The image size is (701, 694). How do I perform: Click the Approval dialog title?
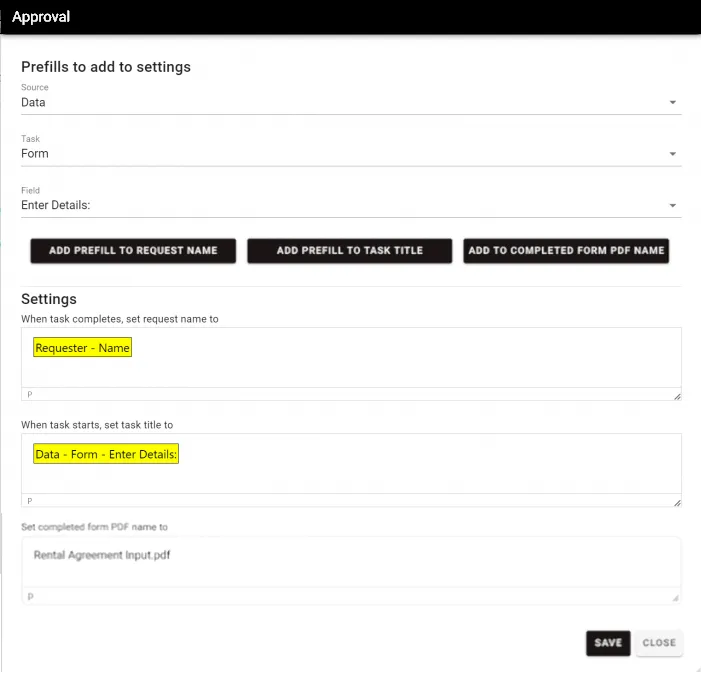[41, 17]
